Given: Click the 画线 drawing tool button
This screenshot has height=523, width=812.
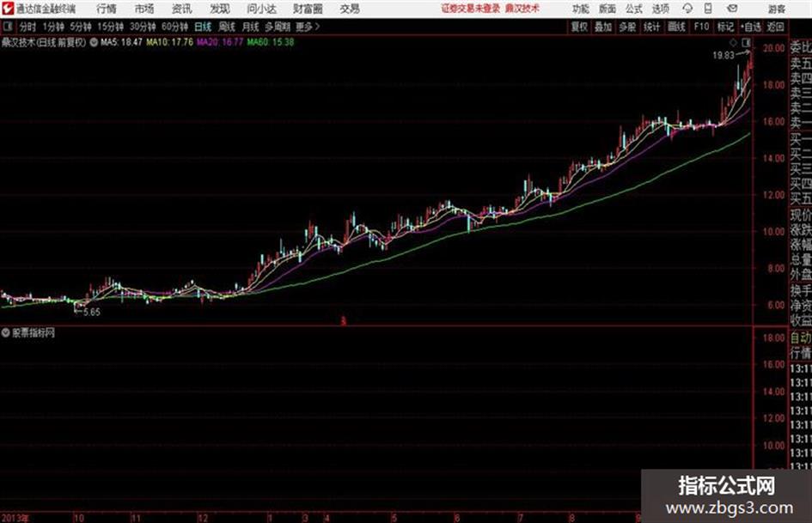Looking at the screenshot, I should pyautogui.click(x=676, y=27).
